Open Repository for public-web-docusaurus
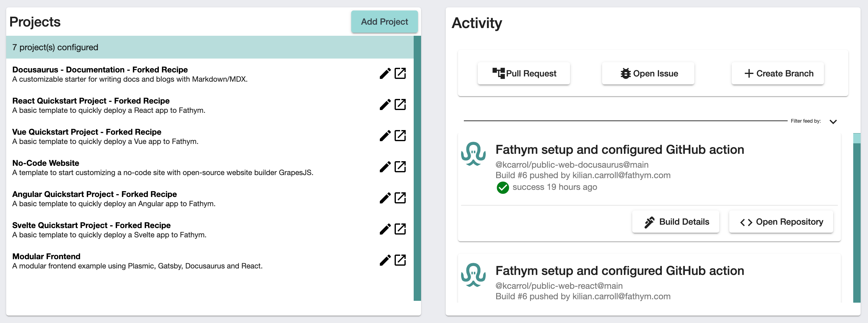 click(x=781, y=222)
